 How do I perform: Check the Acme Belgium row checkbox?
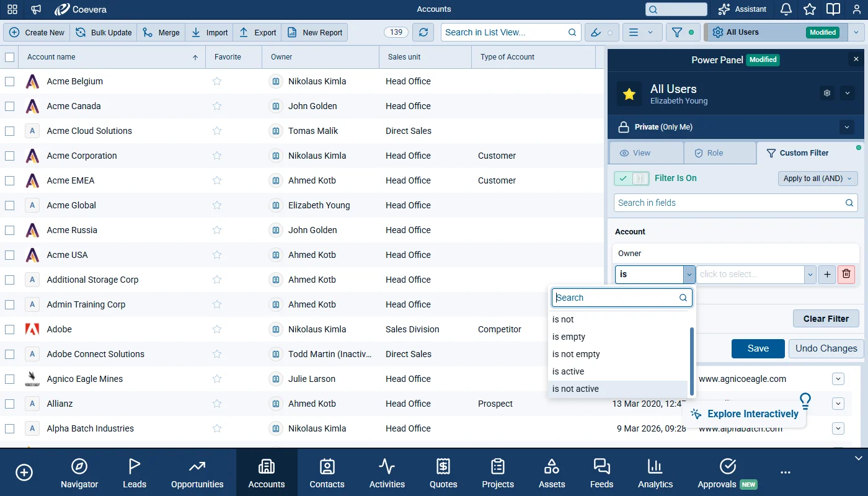(10, 81)
